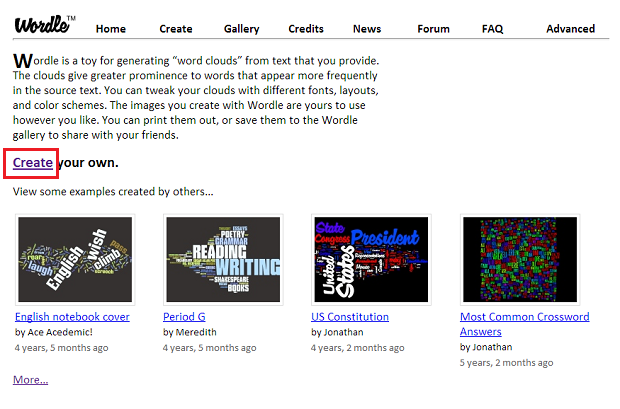
Task: Click the intro paragraph describing Wordle
Action: tap(196, 98)
